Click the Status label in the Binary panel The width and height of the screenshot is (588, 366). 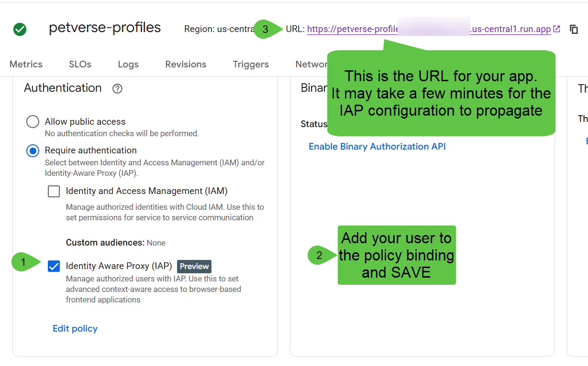[x=314, y=124]
